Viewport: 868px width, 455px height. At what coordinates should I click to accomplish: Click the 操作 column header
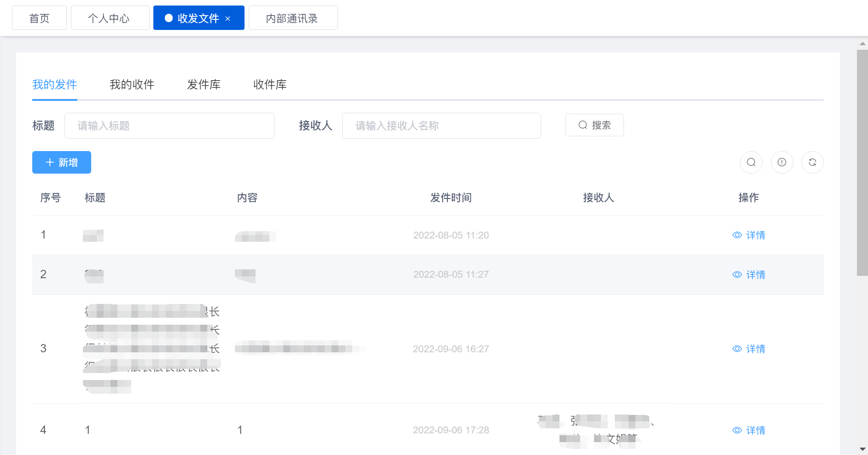[x=749, y=198]
